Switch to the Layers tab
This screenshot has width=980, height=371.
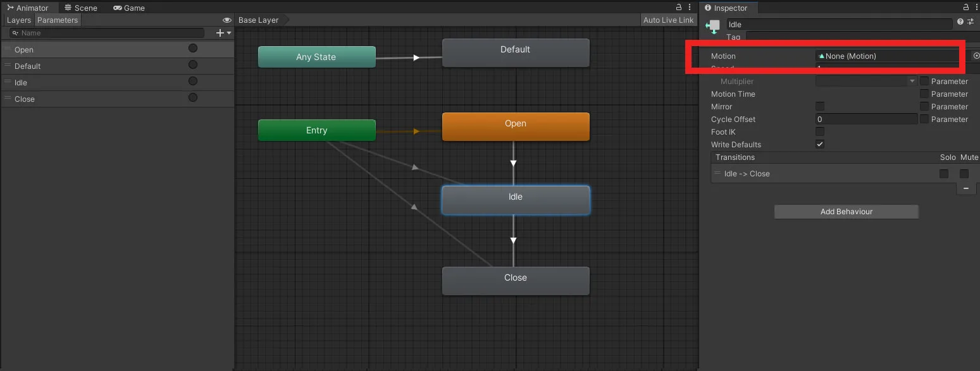coord(18,20)
